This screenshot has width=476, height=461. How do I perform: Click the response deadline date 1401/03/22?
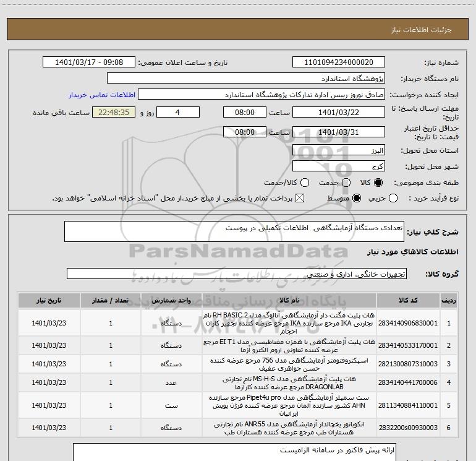[339, 112]
